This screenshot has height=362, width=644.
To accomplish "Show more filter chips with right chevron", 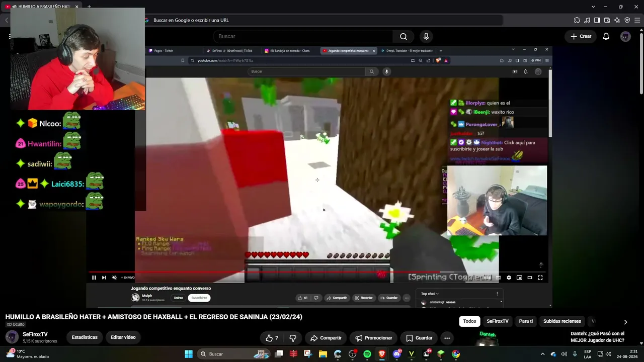I will pyautogui.click(x=625, y=322).
